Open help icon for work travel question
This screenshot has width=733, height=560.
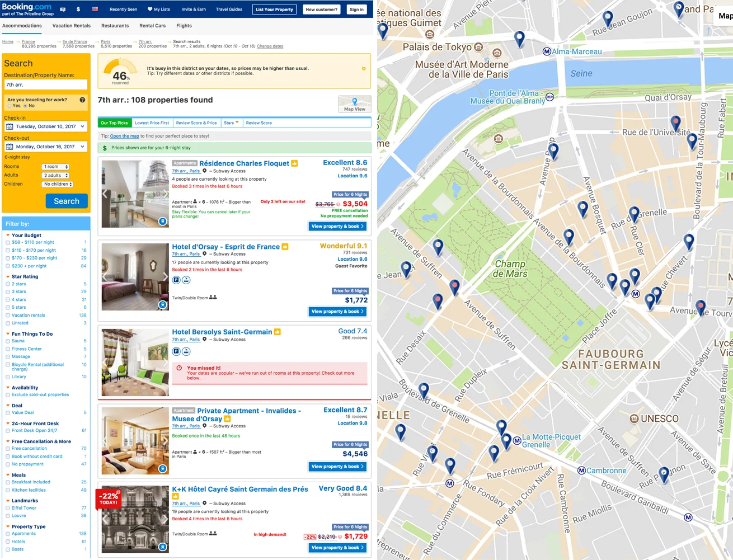[82, 100]
